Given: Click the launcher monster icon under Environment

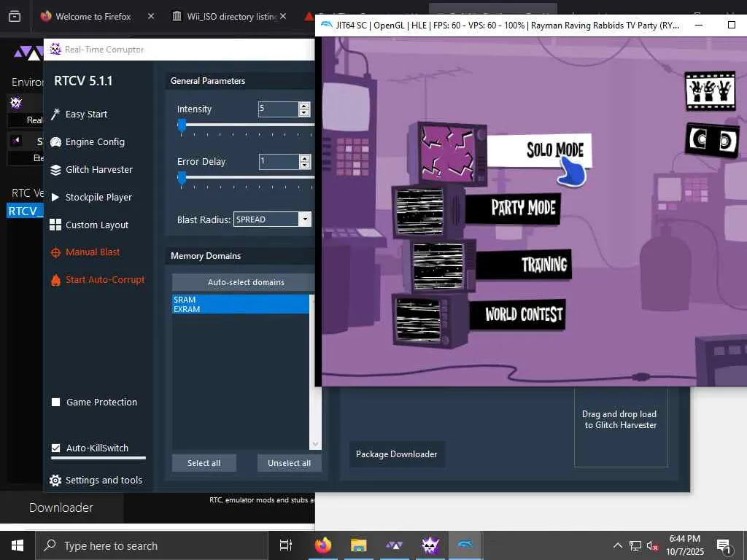Looking at the screenshot, I should click(x=16, y=103).
